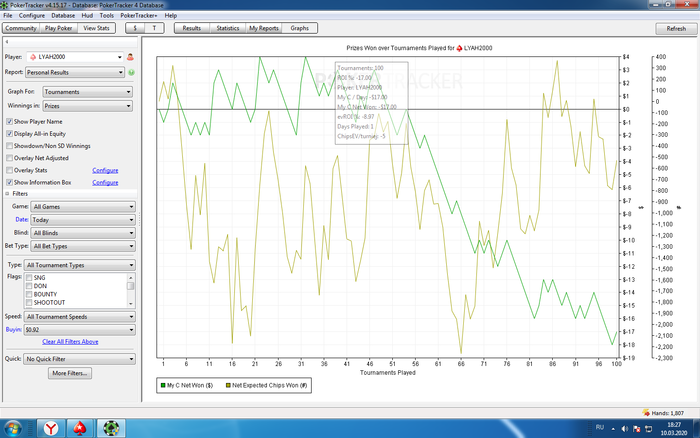Click the player profile icon beside LYAH2000
The height and width of the screenshot is (438, 700).
point(130,57)
